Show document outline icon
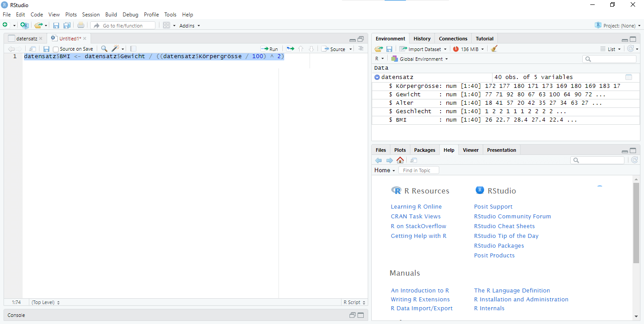 click(x=361, y=49)
